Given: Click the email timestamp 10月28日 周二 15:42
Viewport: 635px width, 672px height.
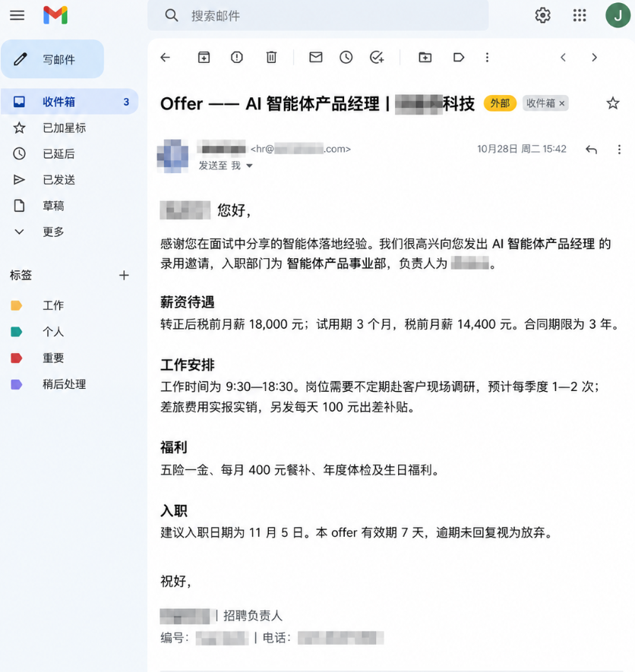Looking at the screenshot, I should pos(522,149).
